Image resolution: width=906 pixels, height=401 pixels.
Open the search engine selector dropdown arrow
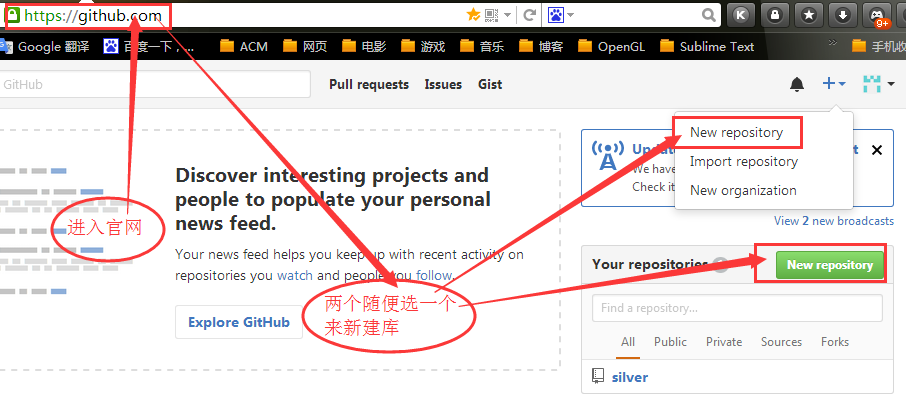pyautogui.click(x=570, y=16)
